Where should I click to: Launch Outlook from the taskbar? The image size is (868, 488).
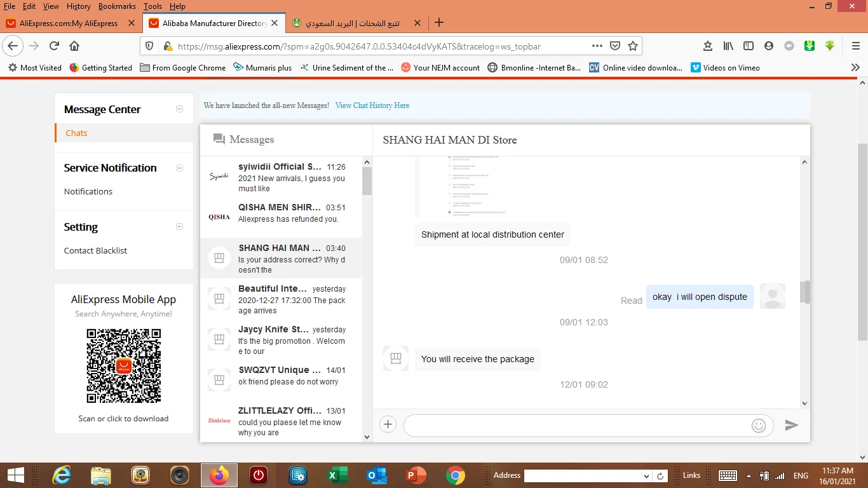point(376,475)
